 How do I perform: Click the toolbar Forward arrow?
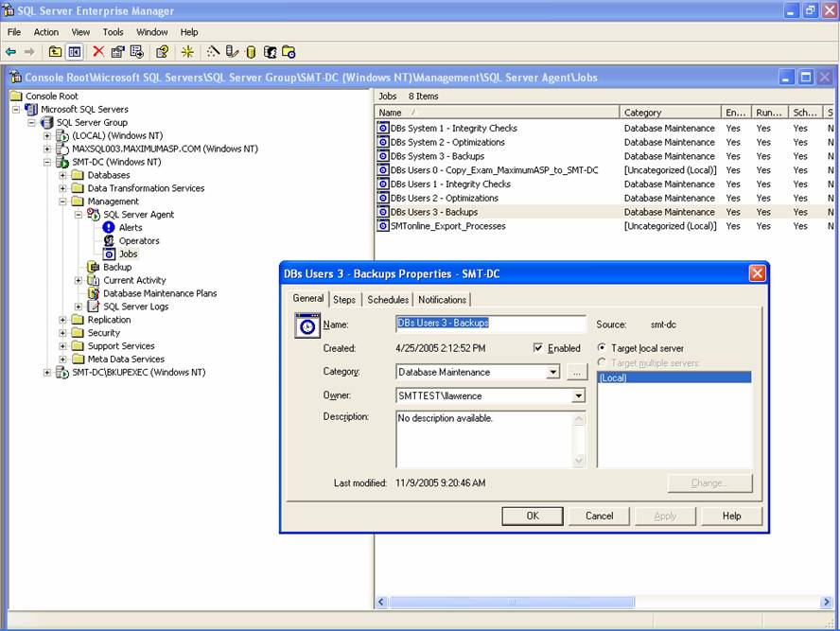click(x=29, y=52)
